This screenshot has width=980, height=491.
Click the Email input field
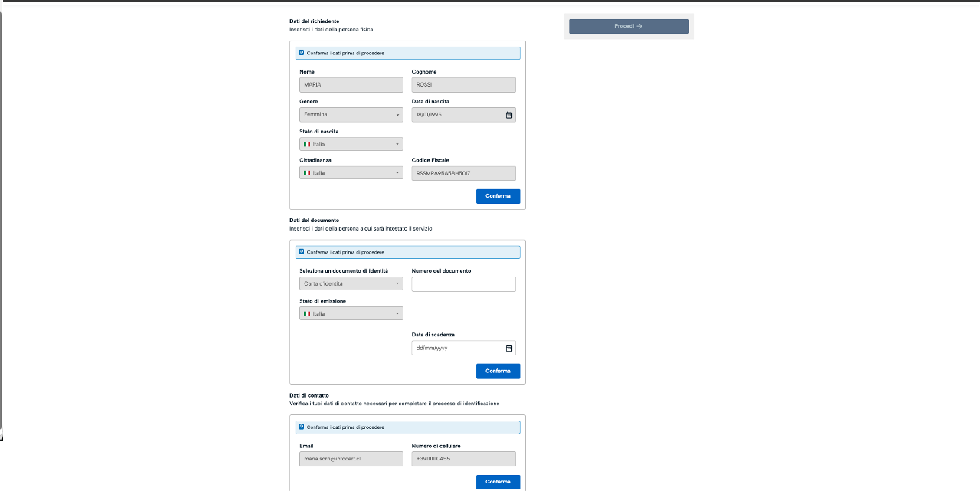pos(351,459)
